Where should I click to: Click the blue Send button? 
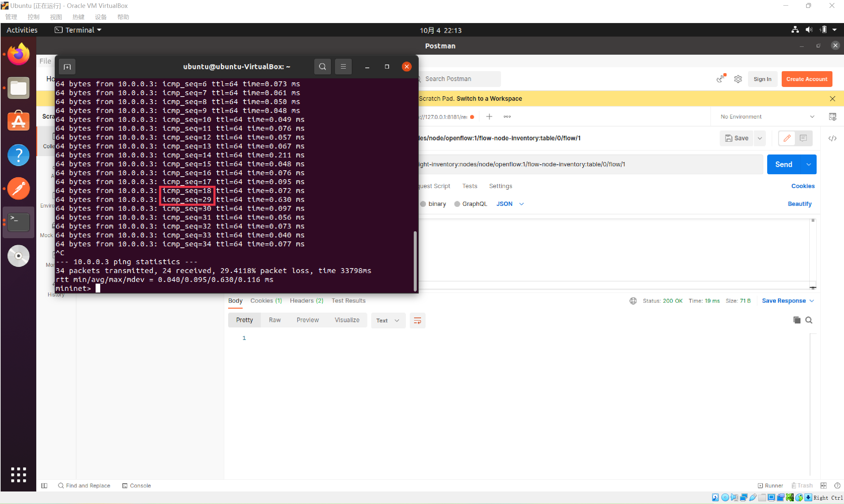tap(783, 164)
